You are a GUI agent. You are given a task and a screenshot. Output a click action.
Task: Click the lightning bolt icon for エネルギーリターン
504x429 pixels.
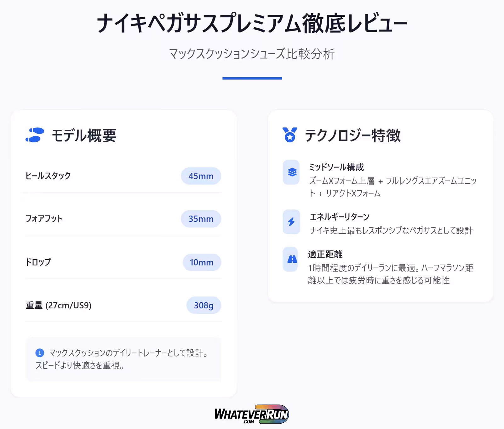click(291, 222)
